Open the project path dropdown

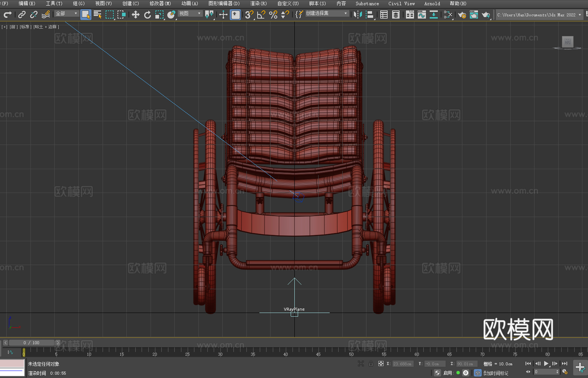539,15
